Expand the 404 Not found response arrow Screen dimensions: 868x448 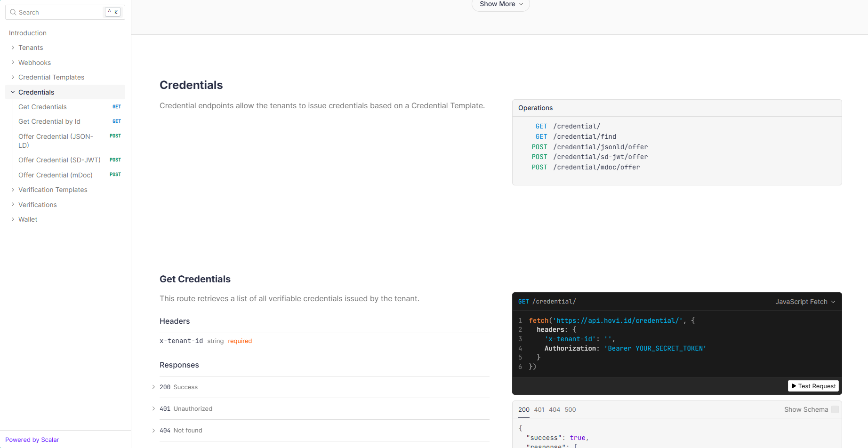(x=153, y=430)
